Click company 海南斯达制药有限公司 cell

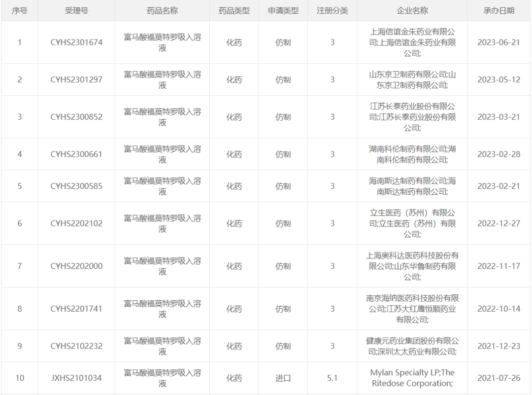tap(412, 186)
